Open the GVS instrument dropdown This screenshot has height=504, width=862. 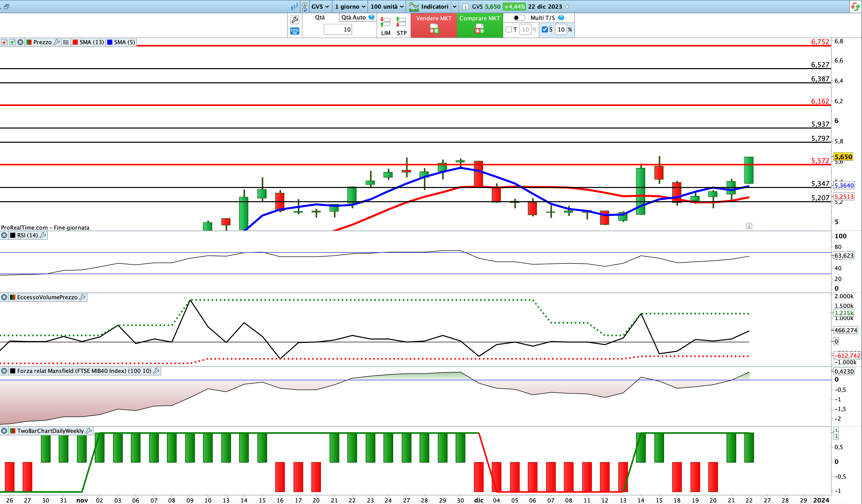[x=320, y=7]
